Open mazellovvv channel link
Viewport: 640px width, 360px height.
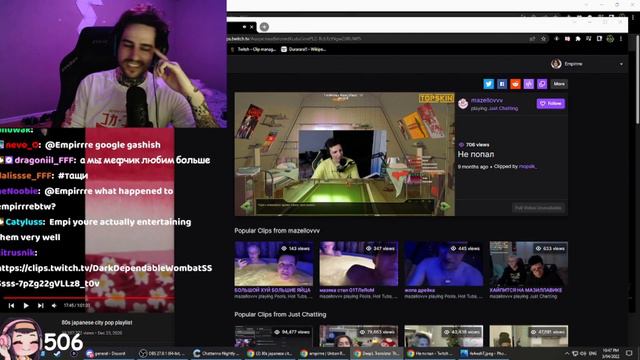pyautogui.click(x=487, y=100)
